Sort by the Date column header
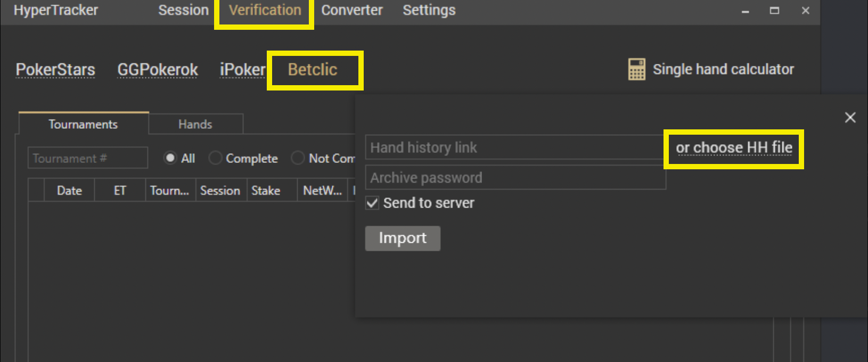The width and height of the screenshot is (868, 362). pyautogui.click(x=69, y=191)
